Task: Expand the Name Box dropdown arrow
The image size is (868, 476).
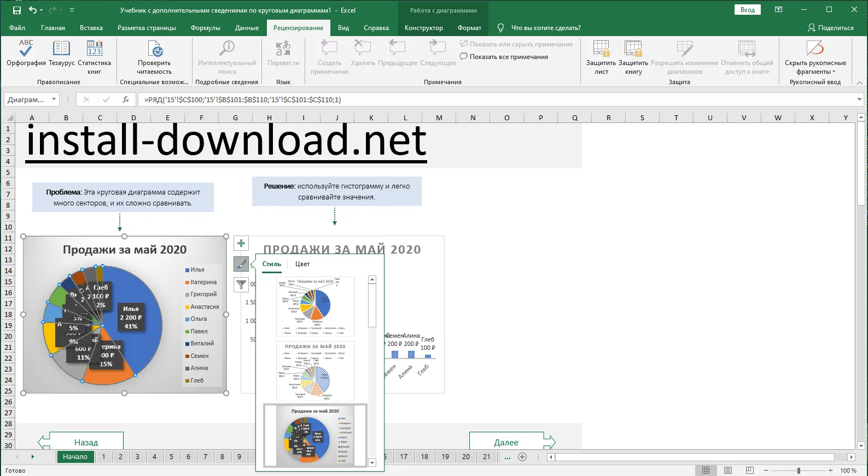Action: 54,99
